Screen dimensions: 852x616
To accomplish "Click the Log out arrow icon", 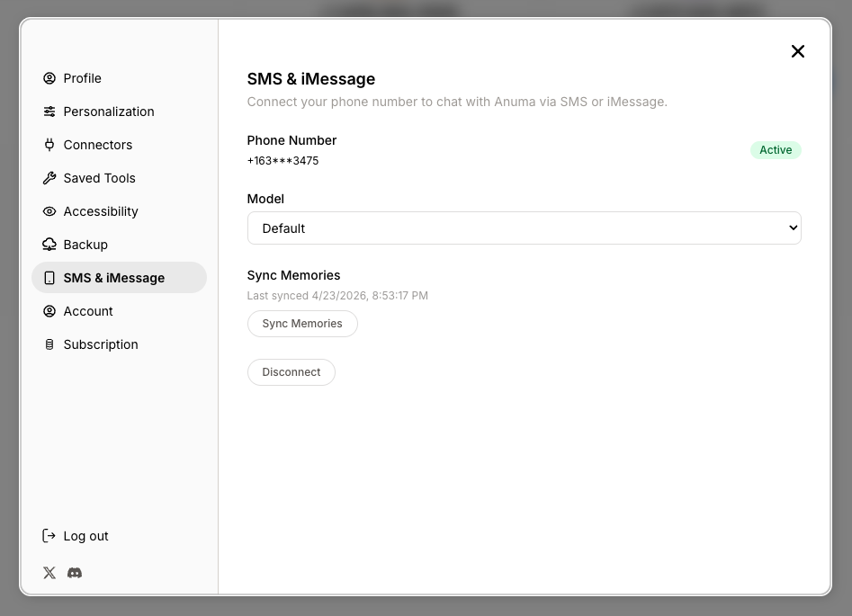I will (x=49, y=535).
